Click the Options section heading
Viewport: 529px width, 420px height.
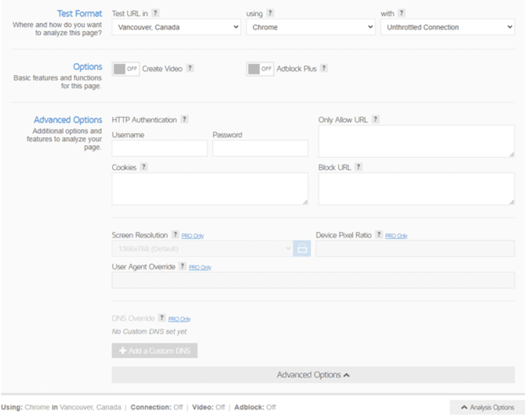pos(88,67)
